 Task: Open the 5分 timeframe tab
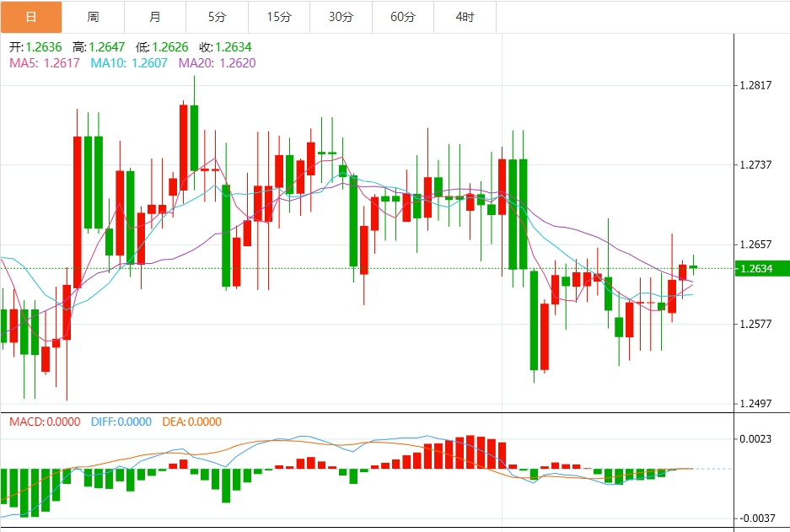coord(218,17)
